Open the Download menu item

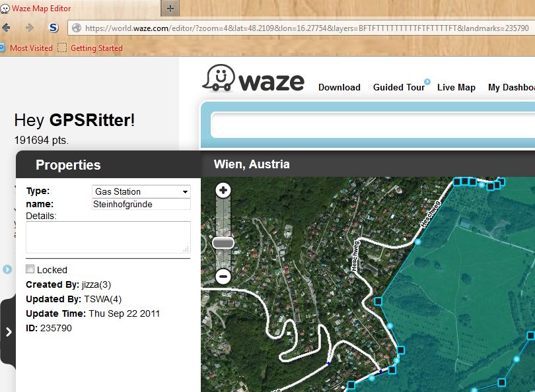(x=339, y=87)
